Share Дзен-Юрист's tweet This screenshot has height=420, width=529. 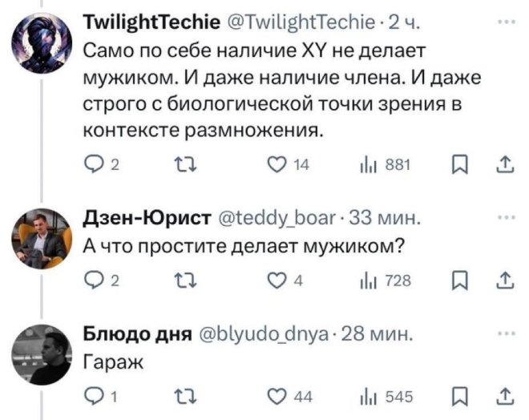tap(505, 280)
